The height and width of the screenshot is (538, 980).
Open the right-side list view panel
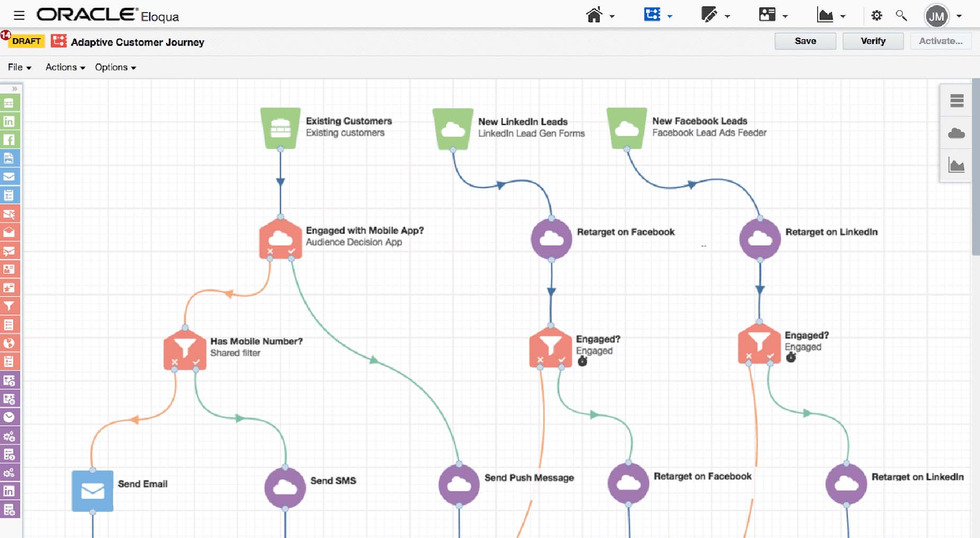pyautogui.click(x=956, y=101)
